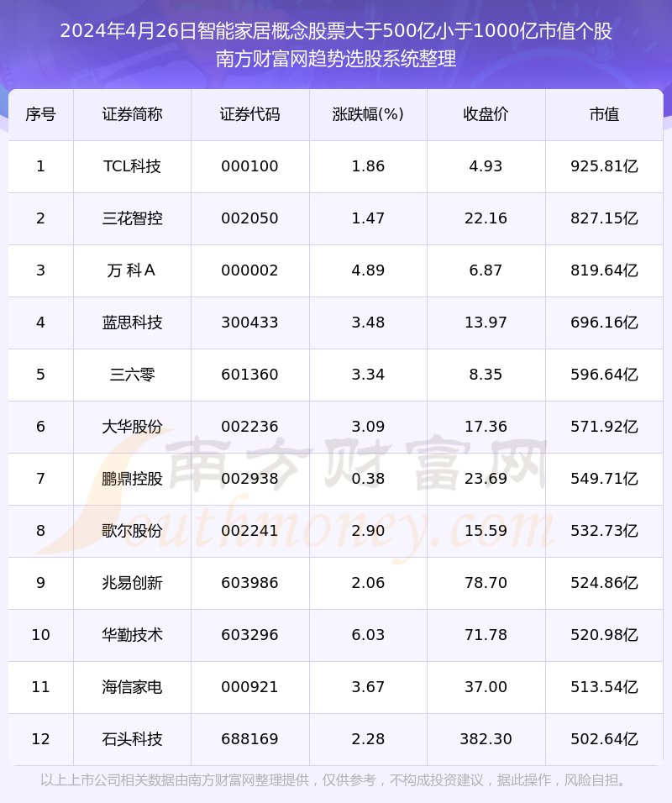The width and height of the screenshot is (672, 803).
Task: Click the 鹏鼎控股 stock name
Action: point(132,479)
